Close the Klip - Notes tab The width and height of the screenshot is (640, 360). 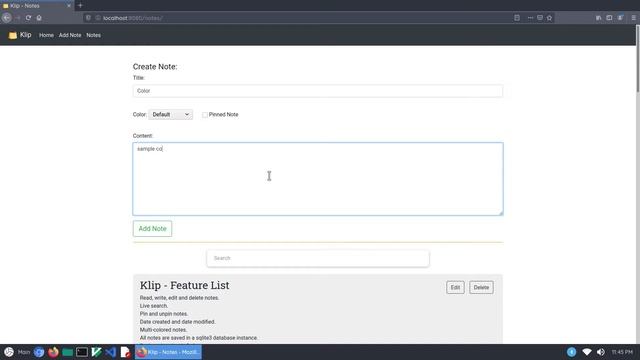69,6
